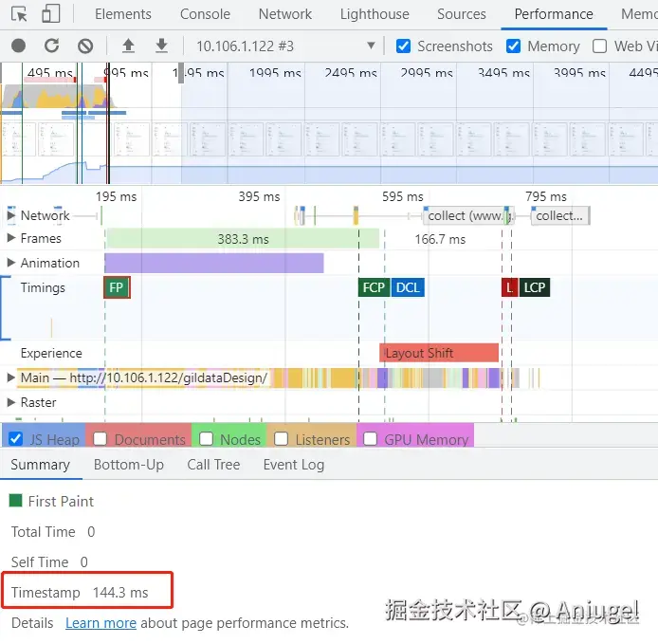Click the purple Animation bar

[x=214, y=263]
